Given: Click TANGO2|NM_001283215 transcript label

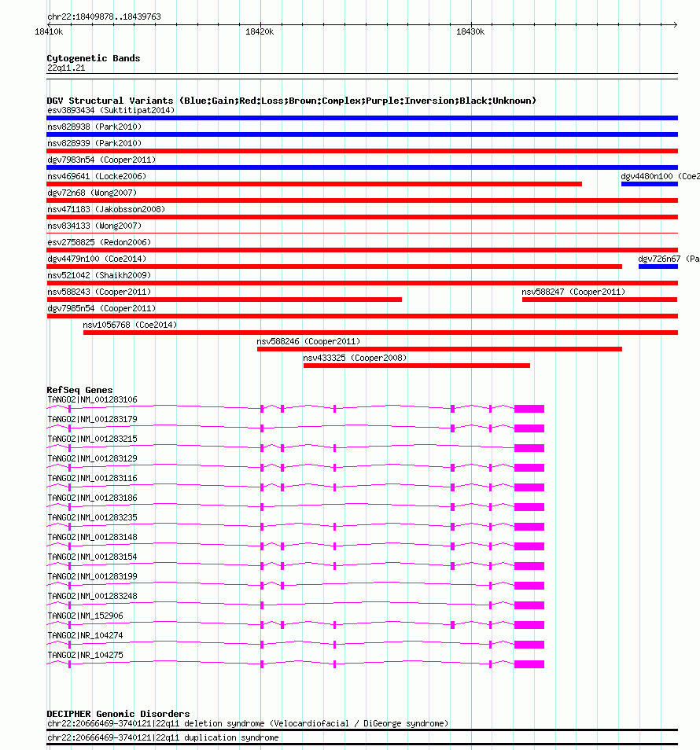Looking at the screenshot, I should coord(92,439).
